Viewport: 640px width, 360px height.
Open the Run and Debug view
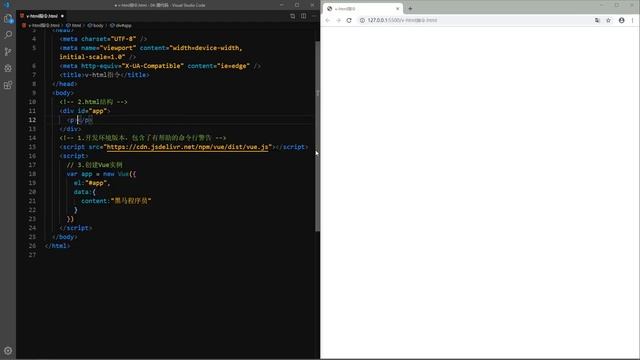8,68
